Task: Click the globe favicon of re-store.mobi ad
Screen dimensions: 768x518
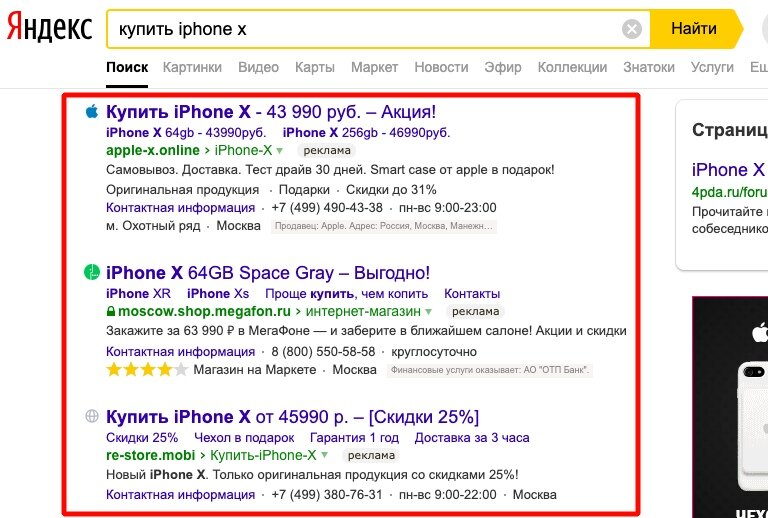Action: [x=92, y=416]
